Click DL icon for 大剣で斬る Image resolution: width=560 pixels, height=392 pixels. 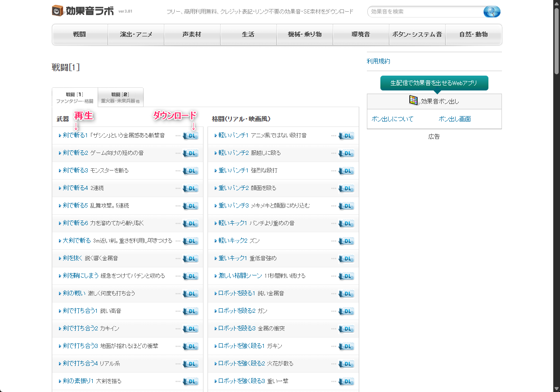[190, 241]
